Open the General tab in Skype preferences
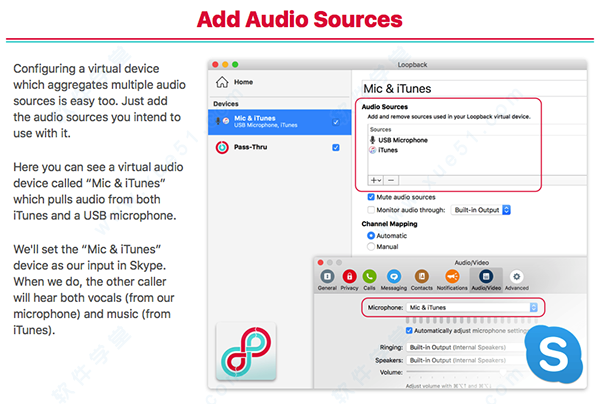 click(327, 280)
